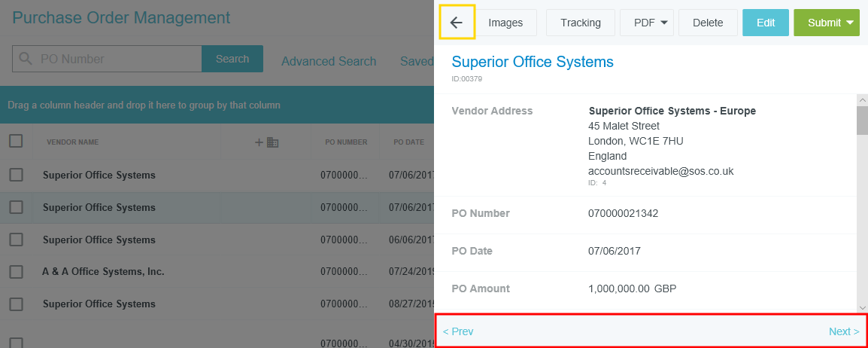Click the Delete button

(707, 23)
